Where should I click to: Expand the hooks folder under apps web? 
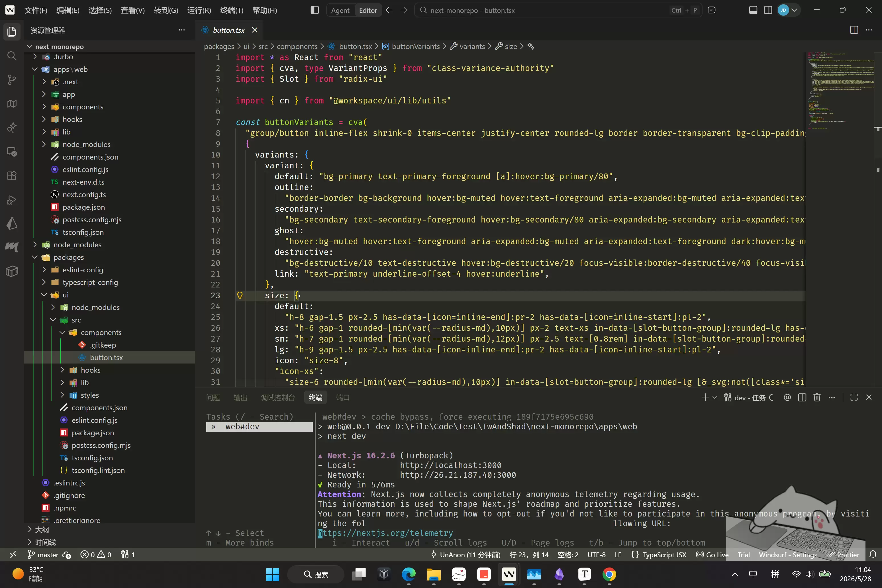(x=72, y=119)
